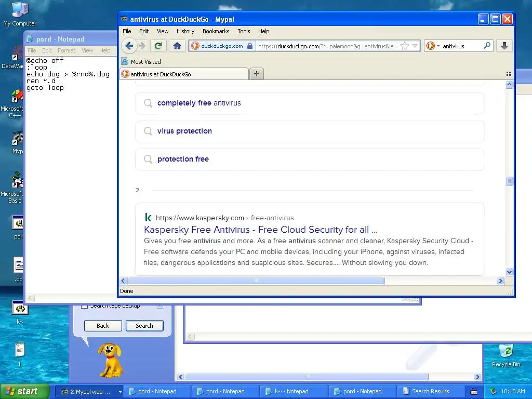Click the magnifier in the search box
The image size is (532, 399).
coord(487,46)
